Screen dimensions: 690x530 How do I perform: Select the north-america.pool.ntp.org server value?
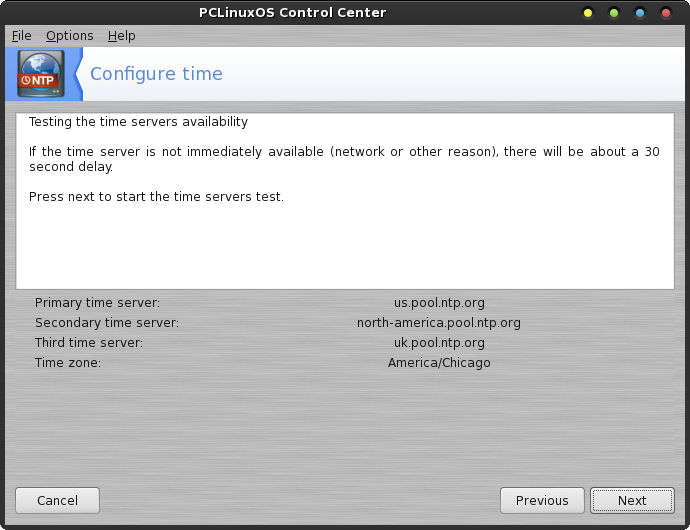pyautogui.click(x=439, y=323)
